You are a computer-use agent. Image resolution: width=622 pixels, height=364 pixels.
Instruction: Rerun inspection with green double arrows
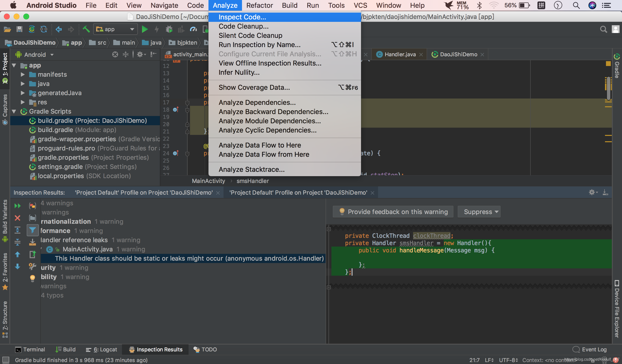(x=17, y=206)
